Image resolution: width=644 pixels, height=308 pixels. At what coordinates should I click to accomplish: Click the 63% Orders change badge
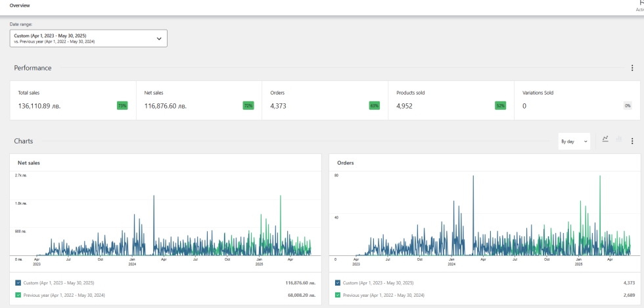tap(375, 105)
